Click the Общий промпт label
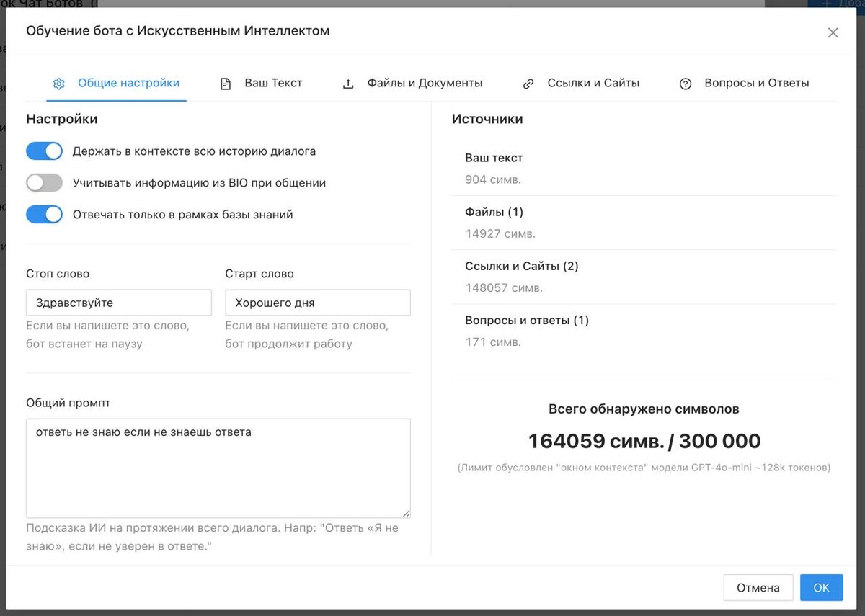Viewport: 865px width, 616px height. coord(68,403)
